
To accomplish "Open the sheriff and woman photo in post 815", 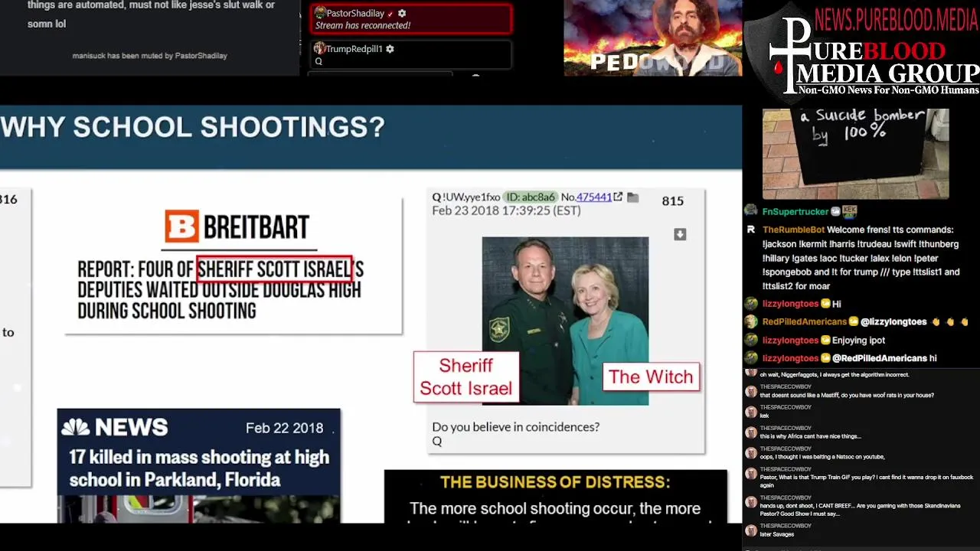I will (565, 321).
